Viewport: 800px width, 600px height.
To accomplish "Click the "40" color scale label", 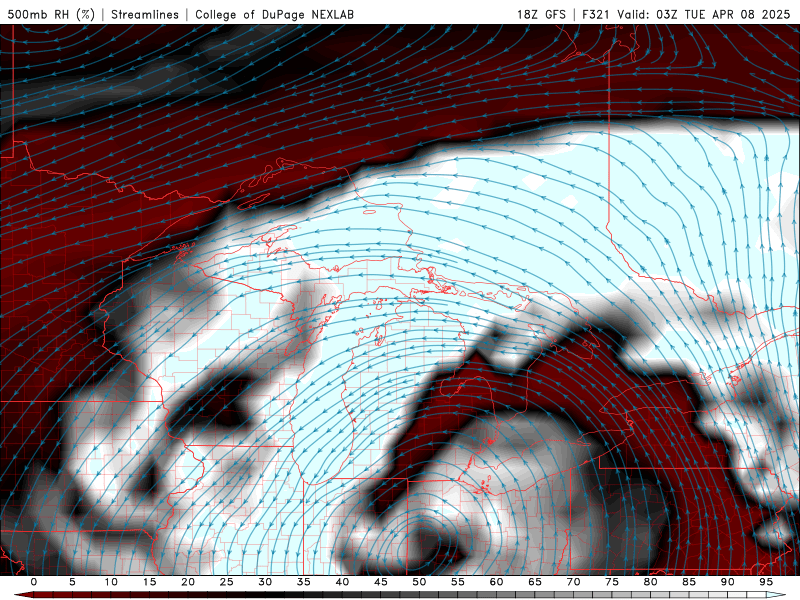I will pos(342,582).
